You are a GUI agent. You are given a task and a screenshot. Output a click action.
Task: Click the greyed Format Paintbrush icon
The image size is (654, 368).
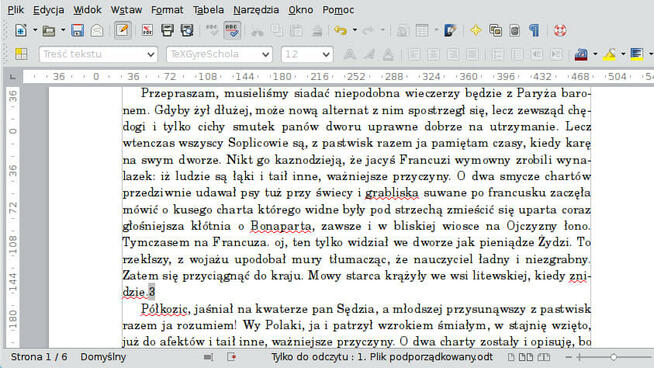click(x=317, y=30)
